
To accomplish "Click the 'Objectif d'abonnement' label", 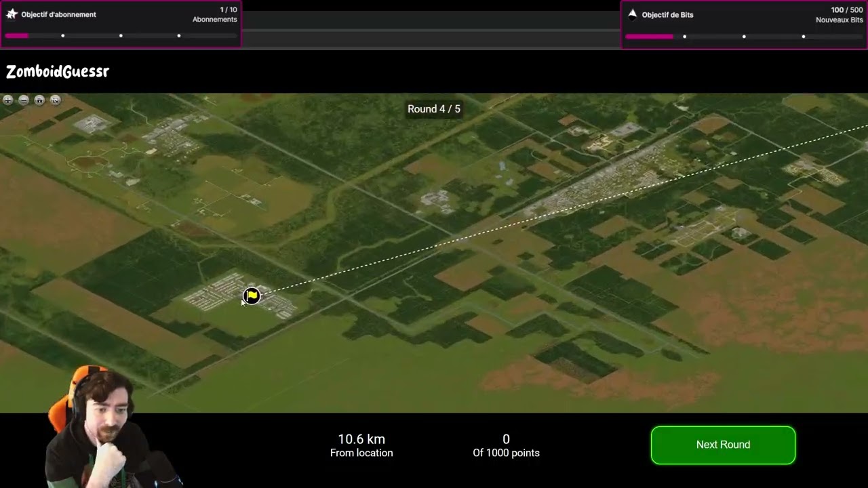I will pos(58,14).
